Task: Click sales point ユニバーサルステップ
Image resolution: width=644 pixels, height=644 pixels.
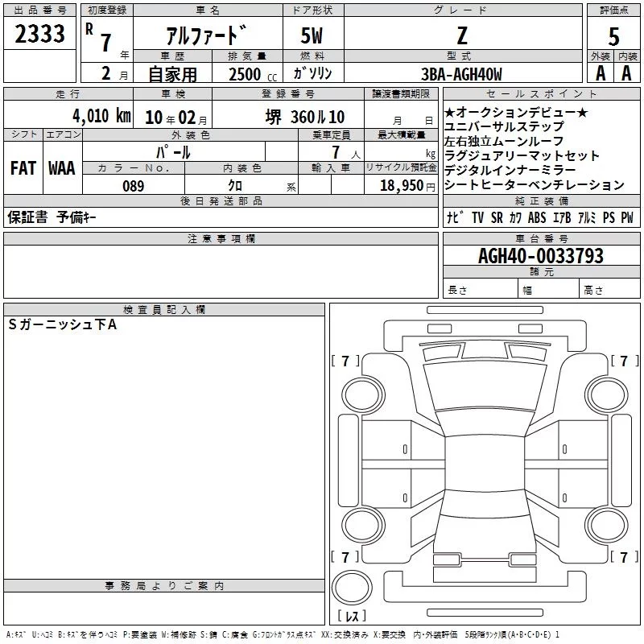Action: click(x=504, y=126)
